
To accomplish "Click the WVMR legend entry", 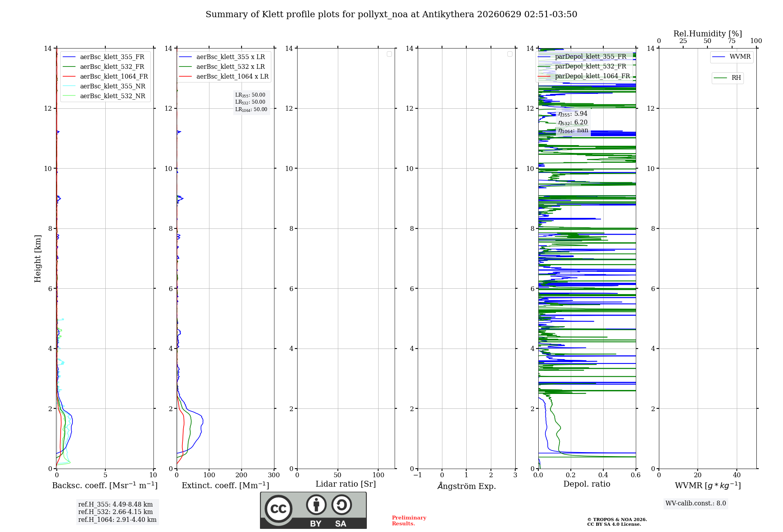I will click(732, 57).
